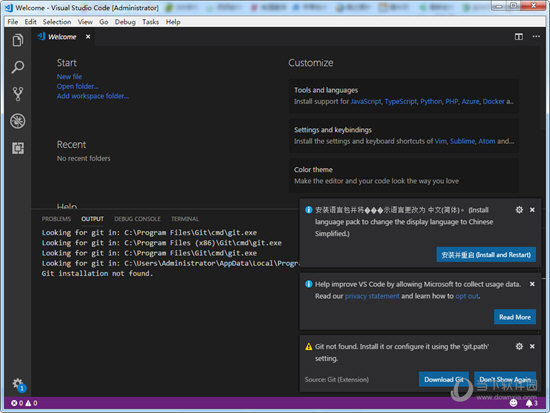Click the Add workspace folder... link
The height and width of the screenshot is (413, 550).
coord(93,96)
